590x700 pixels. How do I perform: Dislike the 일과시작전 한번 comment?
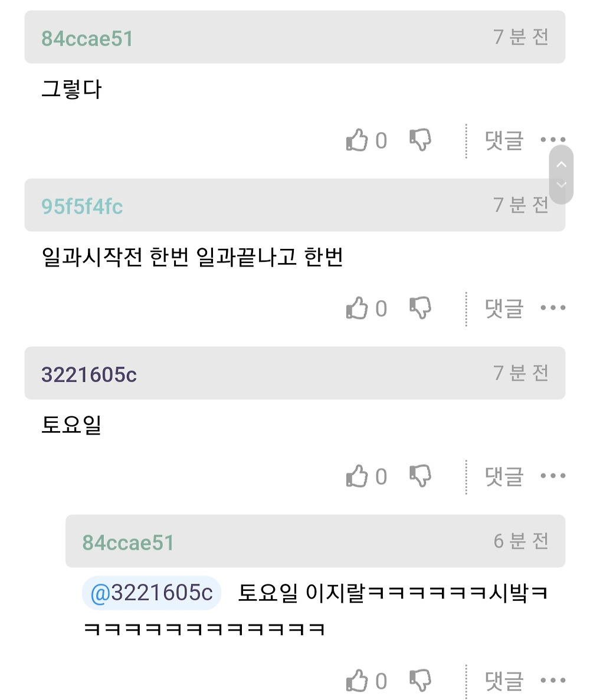pos(420,308)
